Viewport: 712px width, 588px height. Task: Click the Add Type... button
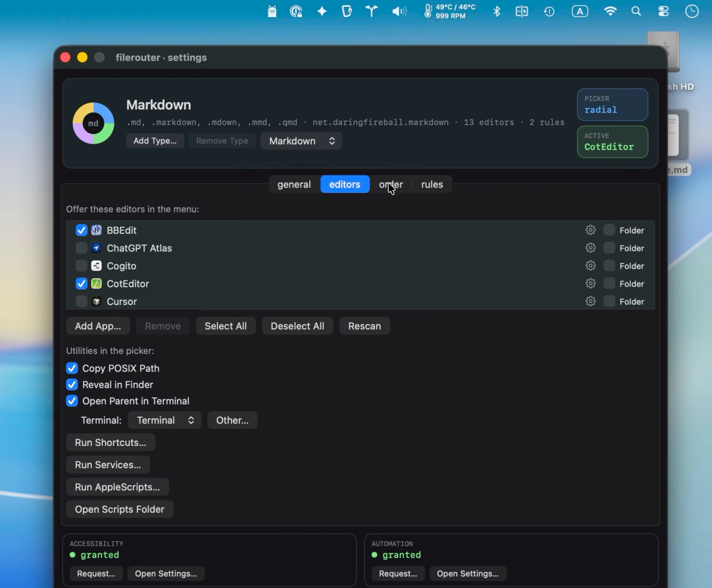point(155,141)
